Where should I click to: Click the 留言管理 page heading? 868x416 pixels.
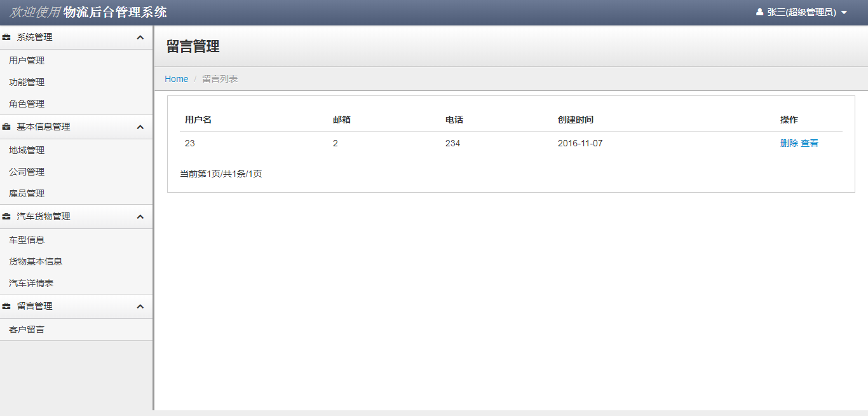click(x=193, y=46)
